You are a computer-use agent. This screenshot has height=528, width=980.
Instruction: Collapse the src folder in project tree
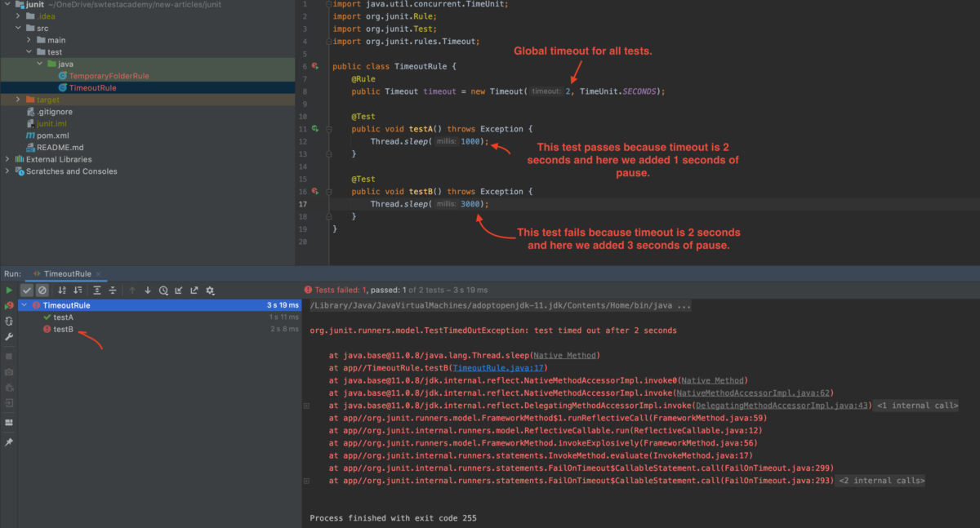(x=18, y=28)
